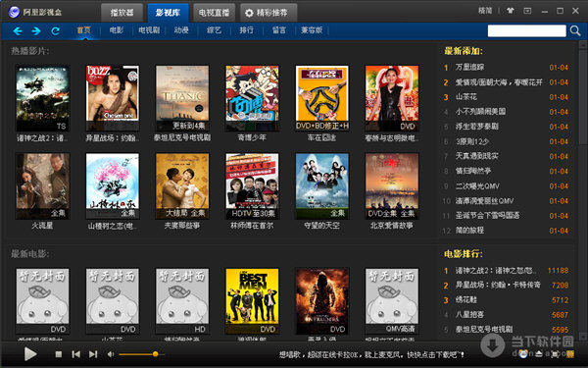Select 兼容版 in the navigation bar
This screenshot has width=588, height=368.
[312, 30]
